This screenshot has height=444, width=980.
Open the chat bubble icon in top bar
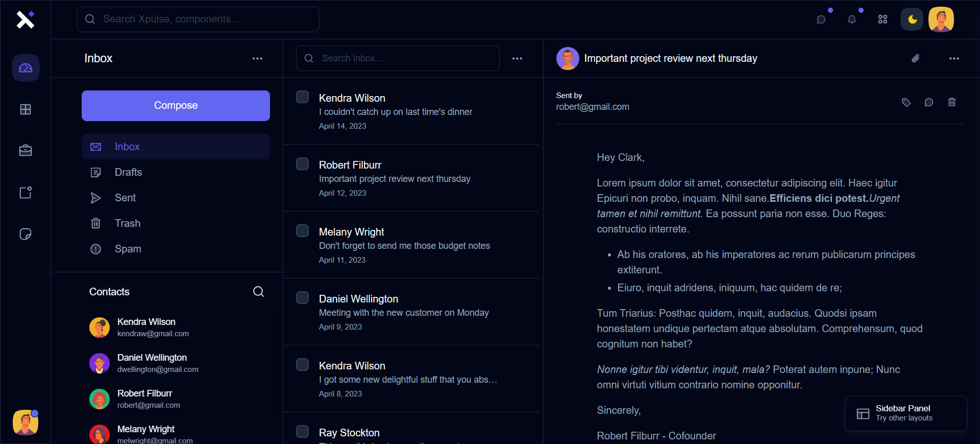coord(821,19)
